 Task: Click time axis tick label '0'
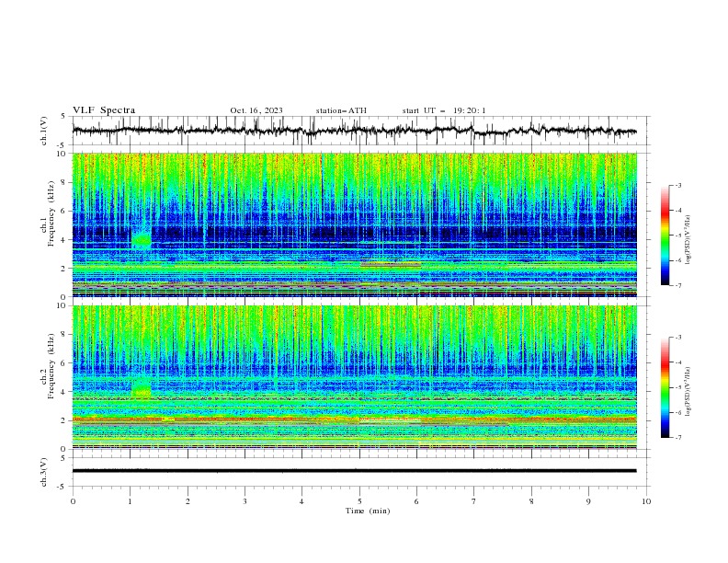pyautogui.click(x=73, y=501)
